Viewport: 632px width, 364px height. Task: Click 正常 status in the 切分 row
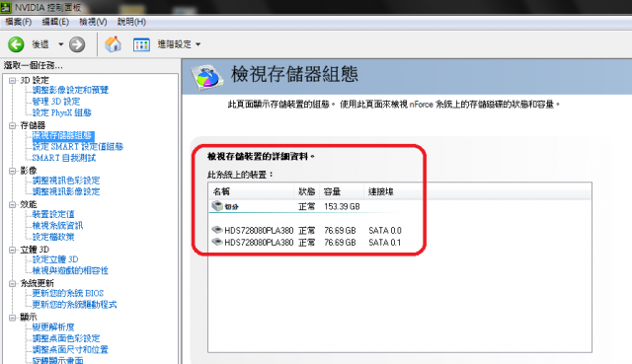click(x=307, y=206)
